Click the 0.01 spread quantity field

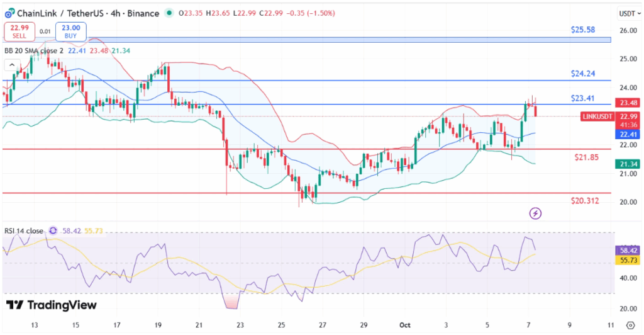tap(45, 31)
